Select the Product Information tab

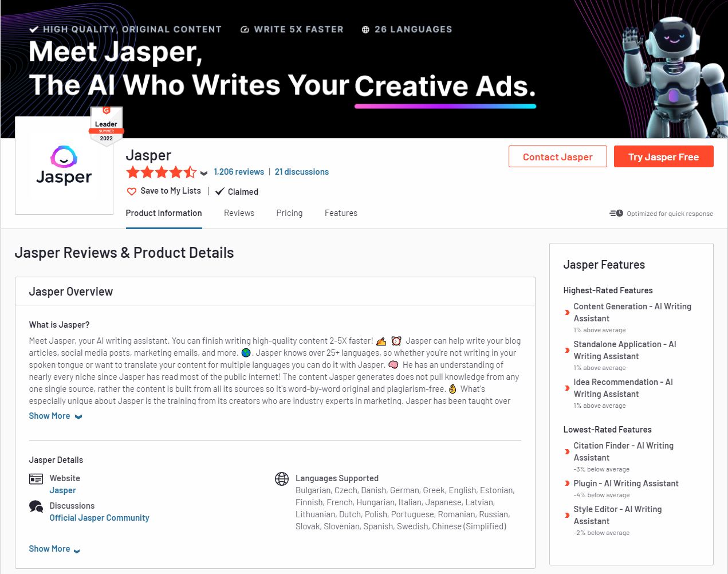[x=164, y=213]
